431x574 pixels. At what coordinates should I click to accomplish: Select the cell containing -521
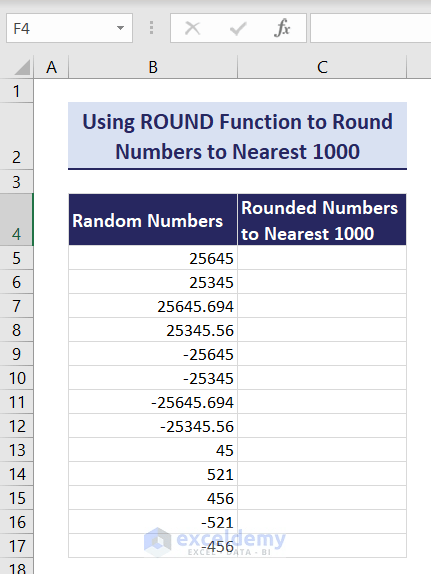coord(153,522)
